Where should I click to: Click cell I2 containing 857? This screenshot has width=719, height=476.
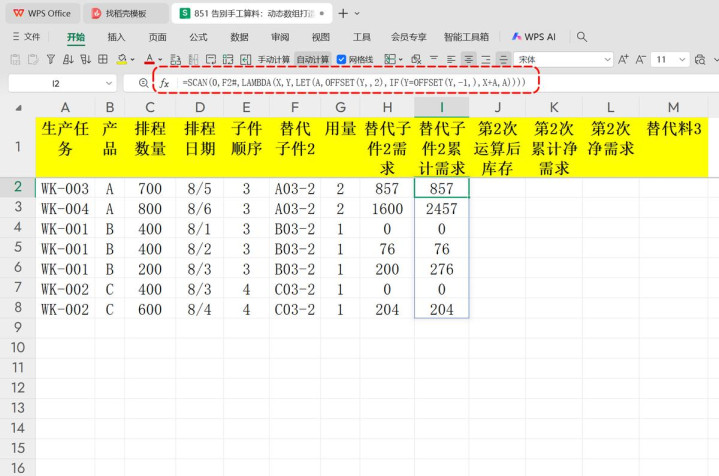click(x=442, y=188)
